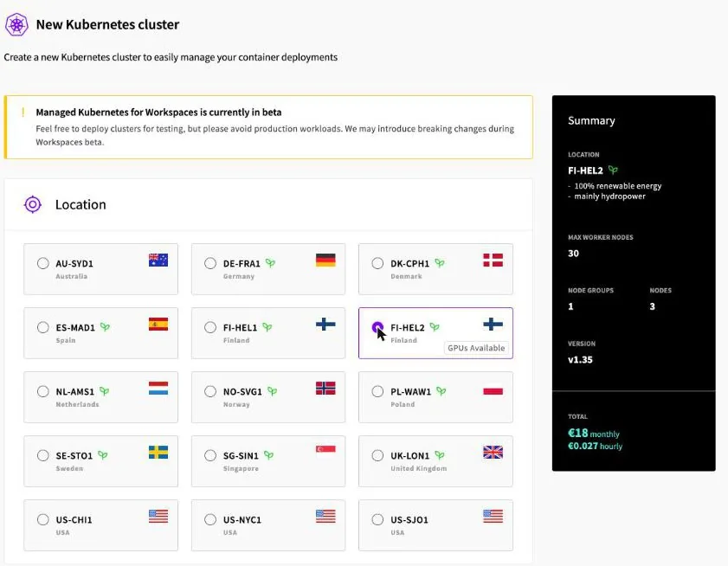Screen dimensions: 728x566
Task: Click the Spanish flag on ES-MAD1
Action: (158, 324)
